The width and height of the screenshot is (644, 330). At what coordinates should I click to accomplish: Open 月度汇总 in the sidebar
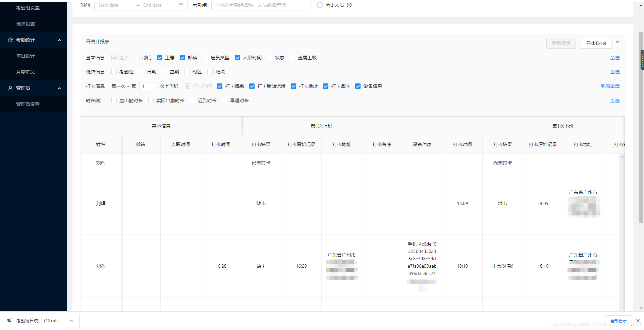click(x=25, y=72)
